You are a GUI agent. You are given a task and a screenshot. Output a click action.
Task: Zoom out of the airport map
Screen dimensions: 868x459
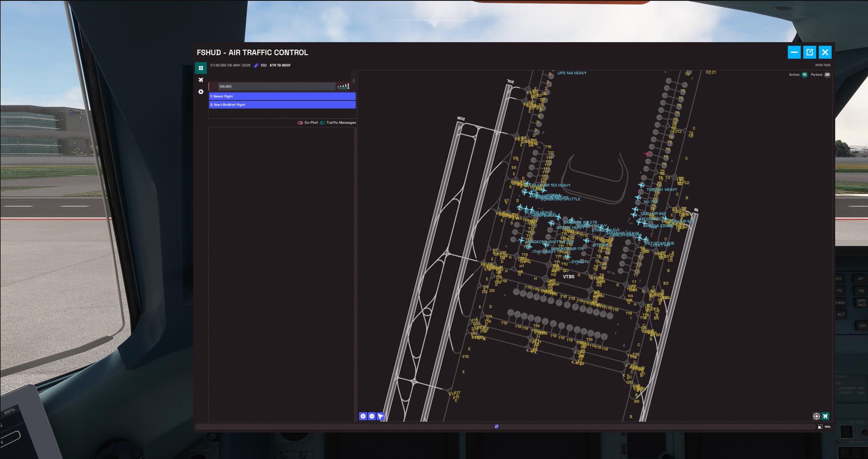point(372,416)
